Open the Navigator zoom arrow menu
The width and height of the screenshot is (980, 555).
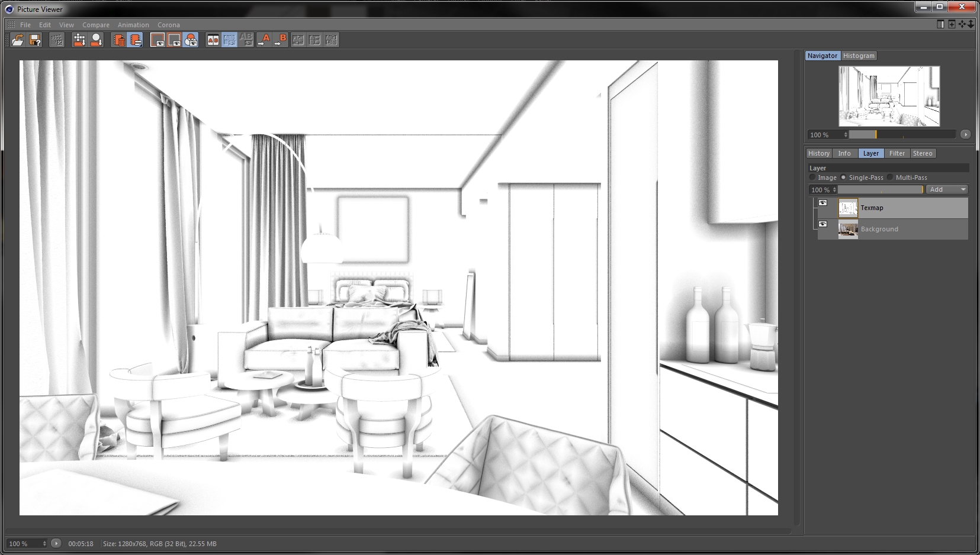point(965,134)
